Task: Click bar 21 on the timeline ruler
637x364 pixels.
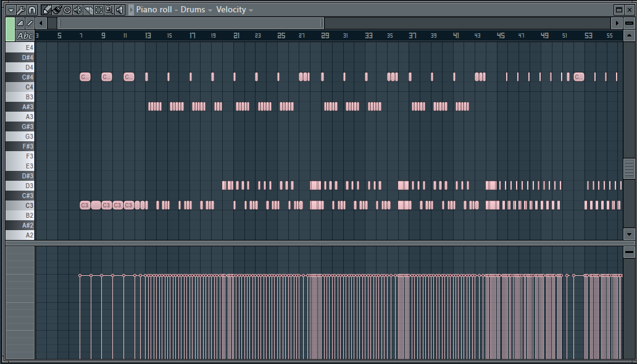Action: tap(236, 36)
